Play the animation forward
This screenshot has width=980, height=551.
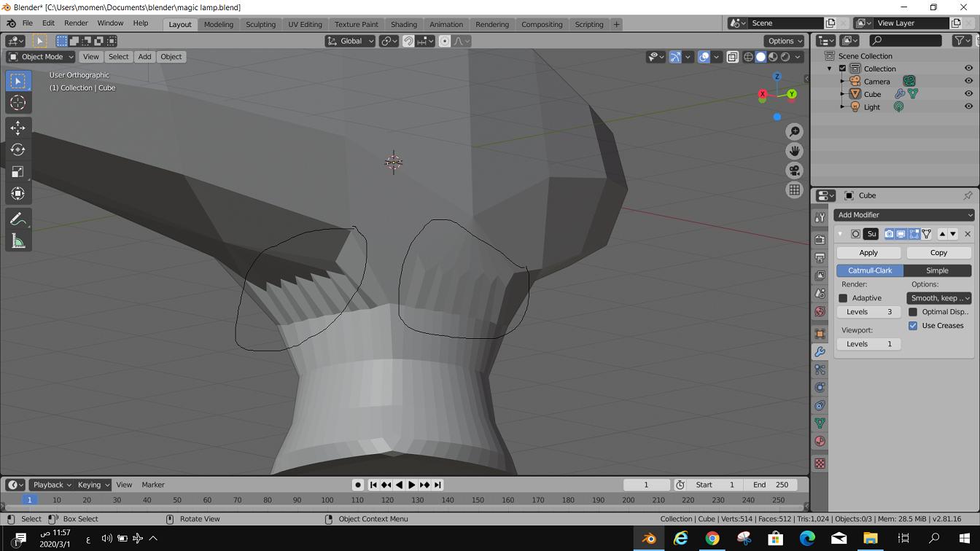412,485
